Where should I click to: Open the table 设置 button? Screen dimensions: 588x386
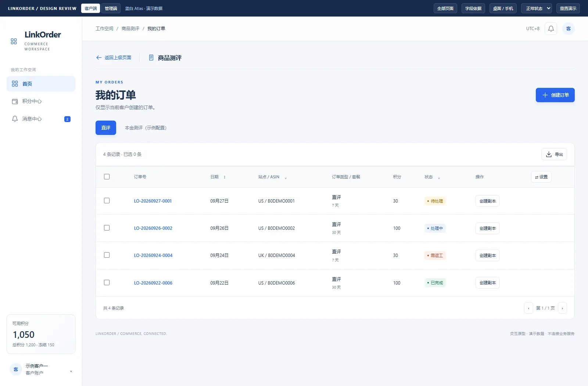tap(541, 177)
